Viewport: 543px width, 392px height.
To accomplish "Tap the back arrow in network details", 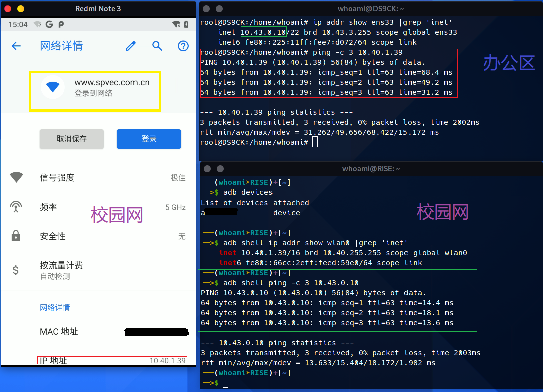I will (16, 46).
